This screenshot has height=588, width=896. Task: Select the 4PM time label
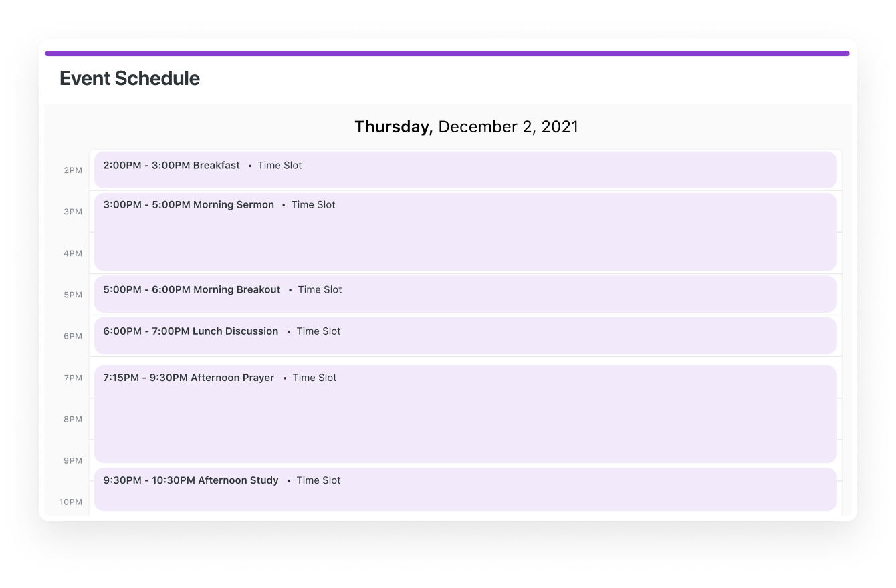point(73,253)
